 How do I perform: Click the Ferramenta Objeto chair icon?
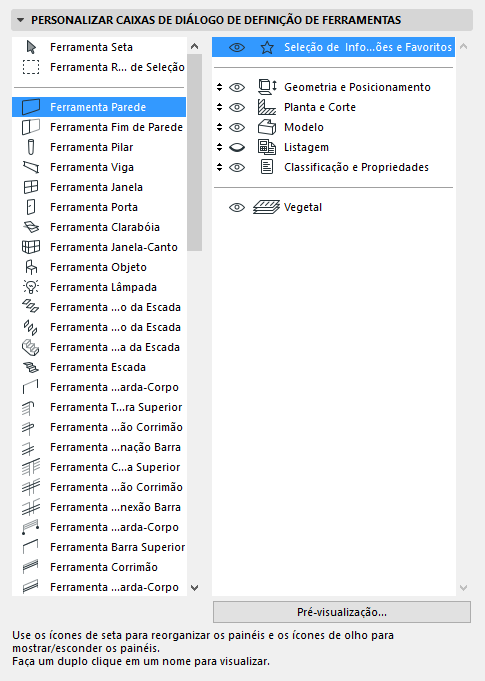point(31,267)
